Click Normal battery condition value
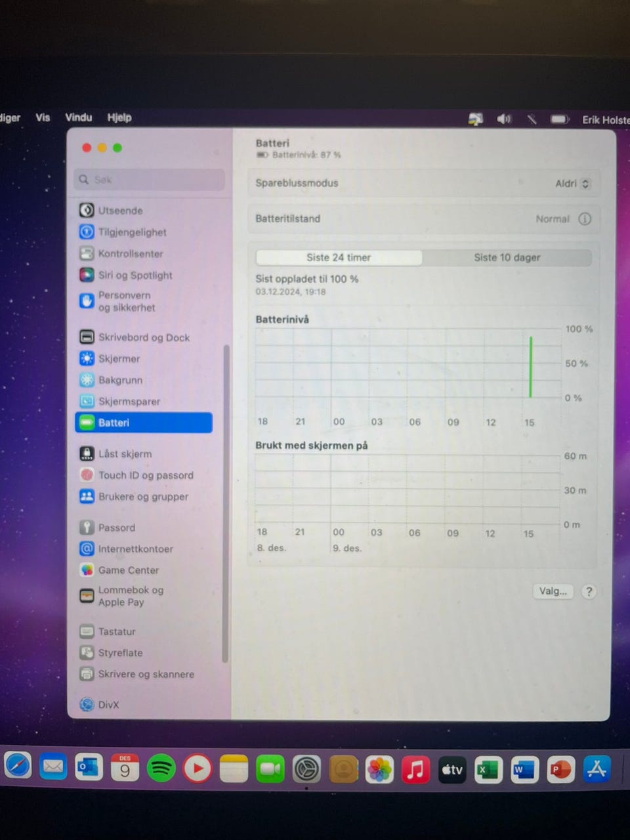Image resolution: width=630 pixels, height=840 pixels. click(x=553, y=219)
